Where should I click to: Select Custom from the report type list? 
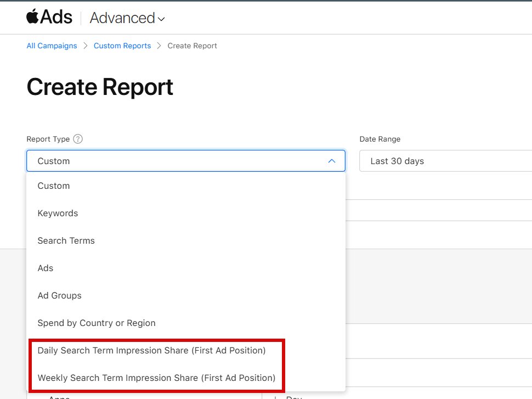click(x=186, y=186)
